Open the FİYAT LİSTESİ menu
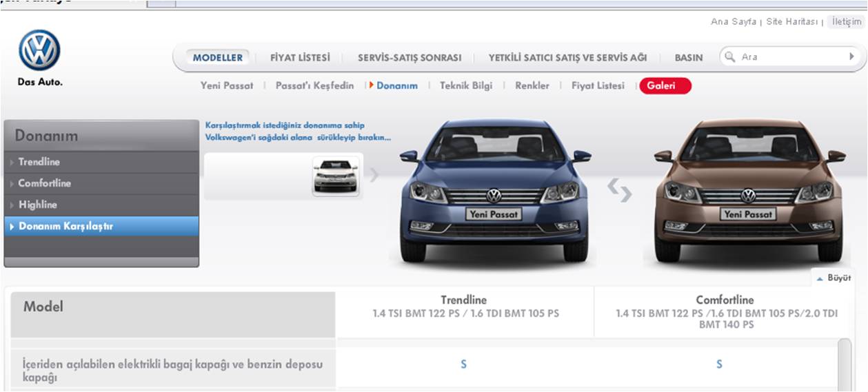 (x=300, y=58)
